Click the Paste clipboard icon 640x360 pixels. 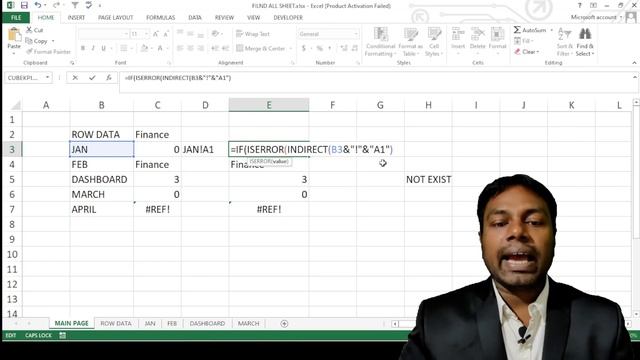[14, 35]
